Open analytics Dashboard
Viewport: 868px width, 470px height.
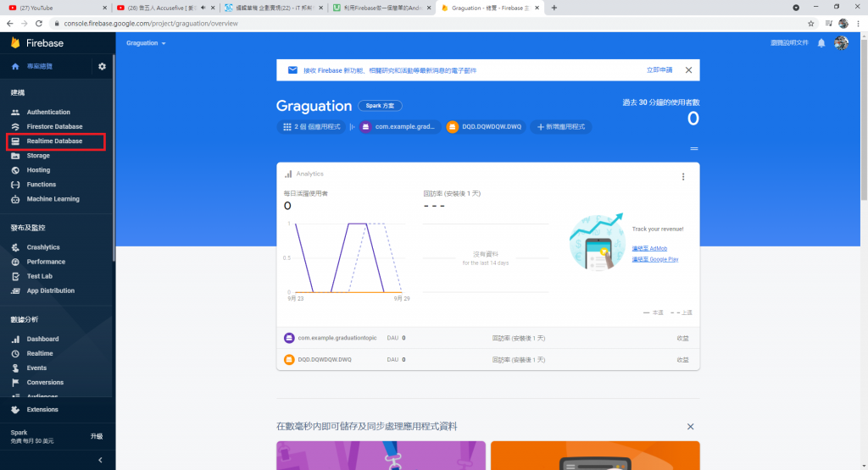(42, 339)
